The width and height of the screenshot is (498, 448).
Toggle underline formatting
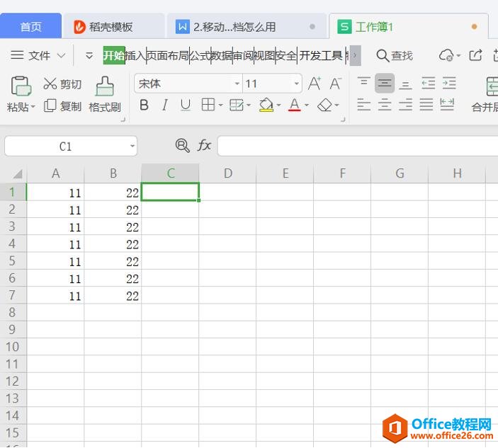click(x=186, y=105)
